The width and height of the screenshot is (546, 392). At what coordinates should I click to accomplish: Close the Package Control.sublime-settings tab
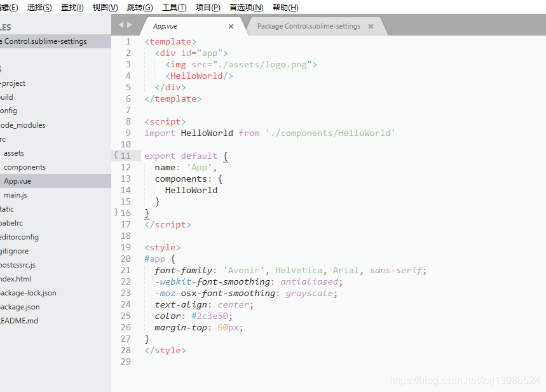371,27
